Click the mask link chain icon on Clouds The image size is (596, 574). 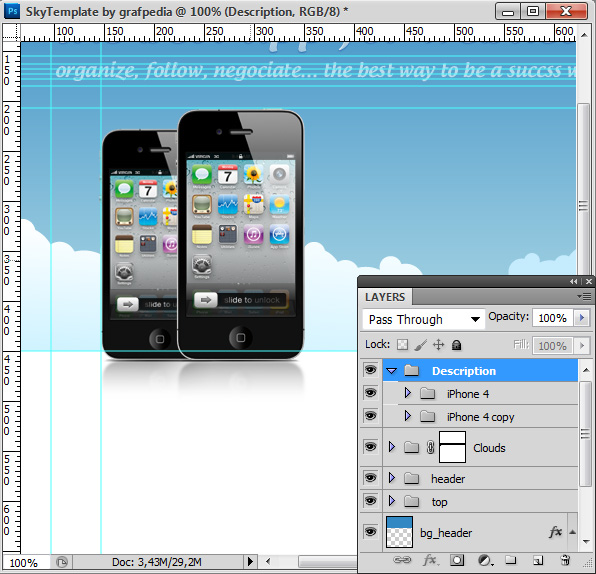[x=430, y=447]
